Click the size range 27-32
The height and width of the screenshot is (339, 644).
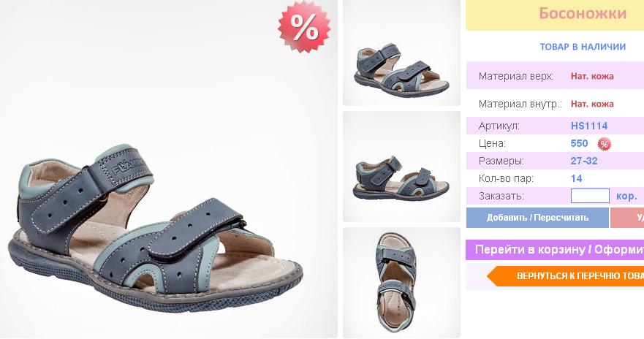pos(583,161)
